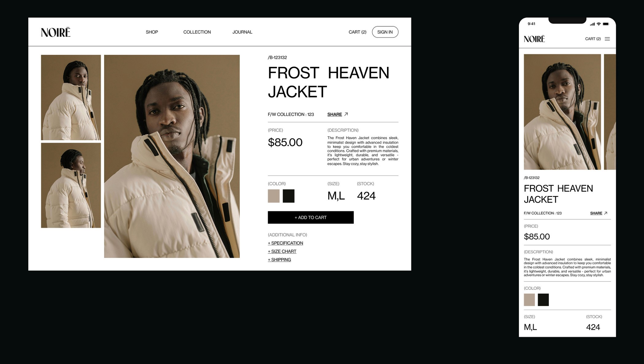Expand the + Size Chart section
Viewport: 644px width, 364px height.
pos(282,251)
